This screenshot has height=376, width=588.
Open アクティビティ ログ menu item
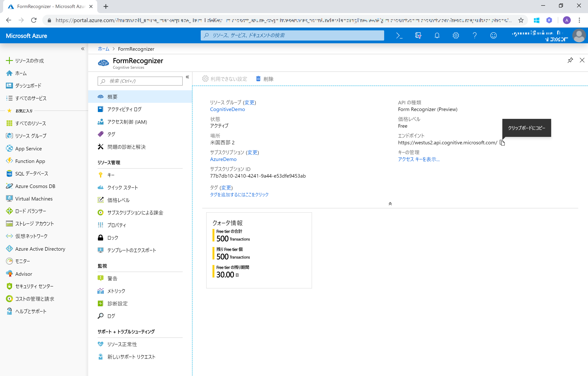124,109
